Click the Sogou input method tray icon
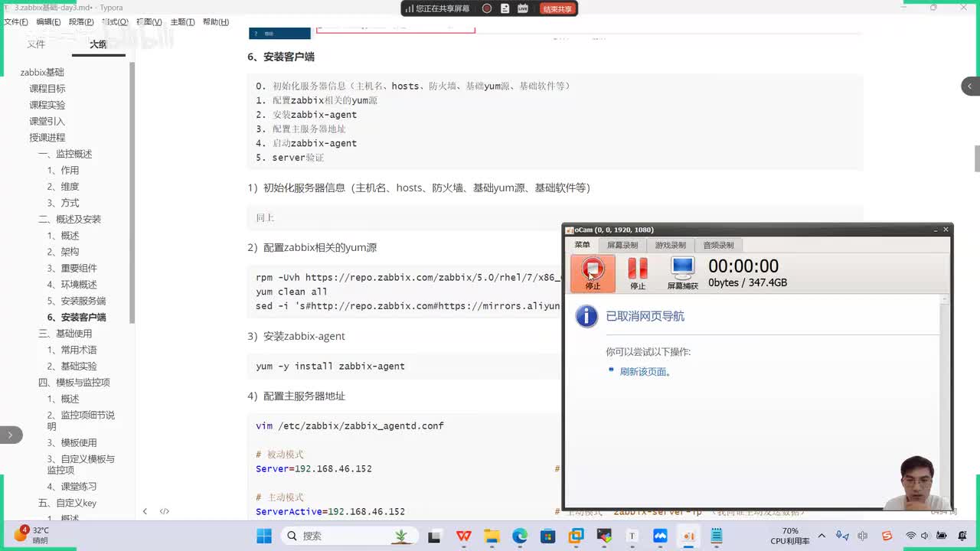This screenshot has height=551, width=980. (x=887, y=536)
